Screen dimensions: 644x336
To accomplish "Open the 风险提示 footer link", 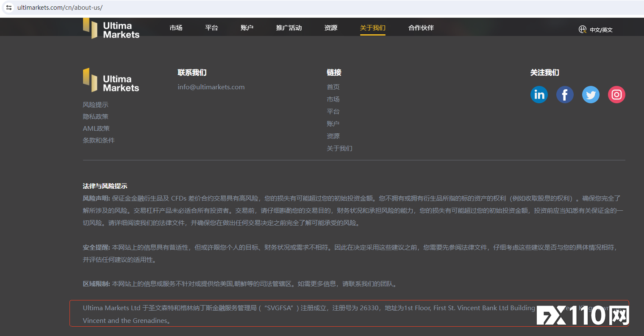I will click(x=95, y=105).
